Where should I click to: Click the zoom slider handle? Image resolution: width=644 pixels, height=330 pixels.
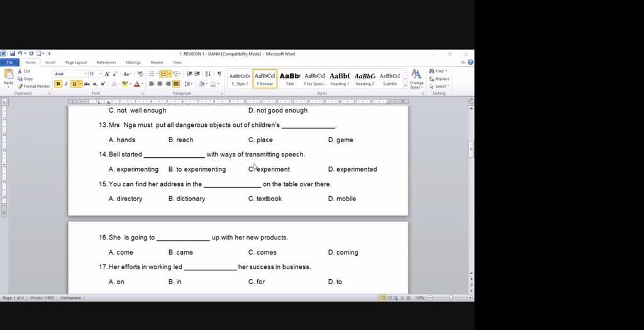coord(451,297)
